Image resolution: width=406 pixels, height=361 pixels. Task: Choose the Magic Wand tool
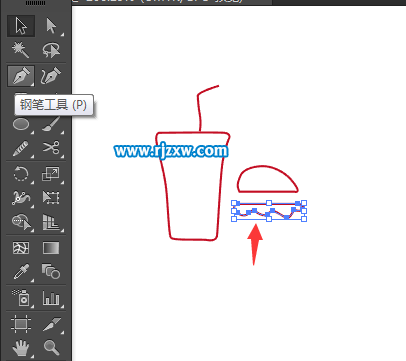21,50
